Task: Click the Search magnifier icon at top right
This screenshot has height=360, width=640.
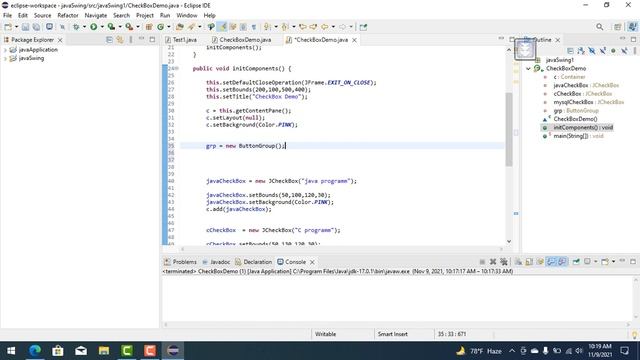Action: click(600, 27)
